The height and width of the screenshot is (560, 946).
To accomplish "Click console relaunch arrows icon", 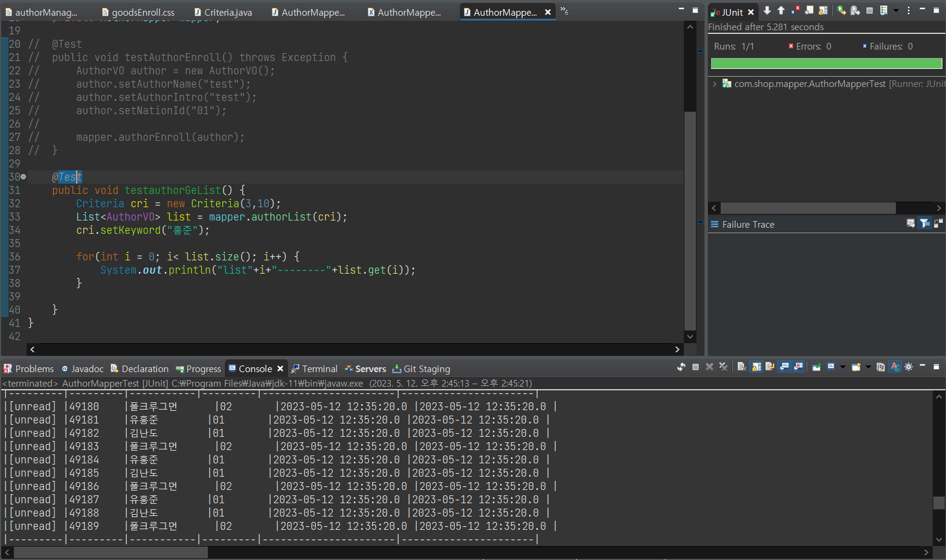I will [x=681, y=367].
